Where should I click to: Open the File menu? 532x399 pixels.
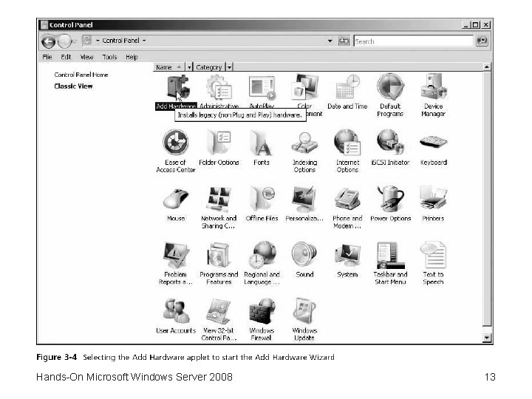point(47,57)
